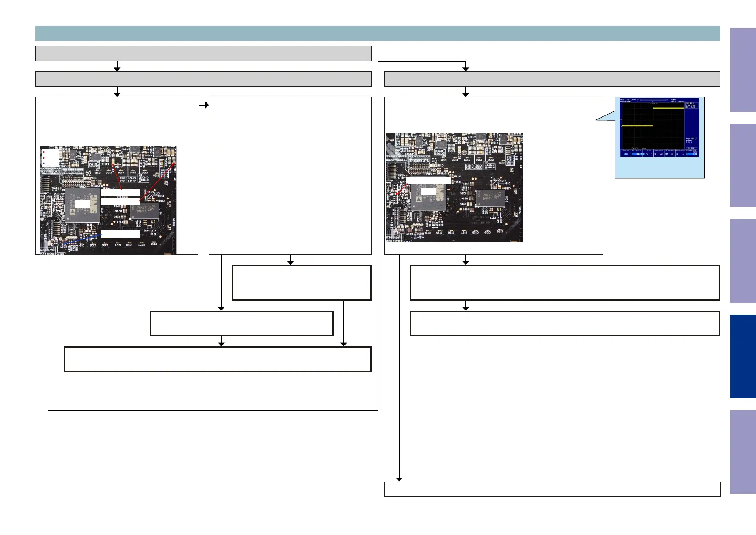The width and height of the screenshot is (756, 535).
Task: Open circuit board photo beside the oscilloscope callout
Action: click(x=454, y=187)
